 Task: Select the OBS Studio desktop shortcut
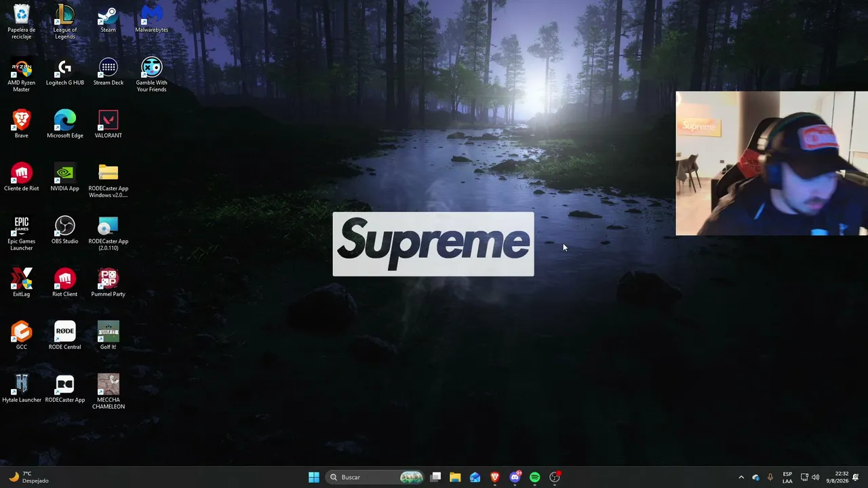pos(65,230)
